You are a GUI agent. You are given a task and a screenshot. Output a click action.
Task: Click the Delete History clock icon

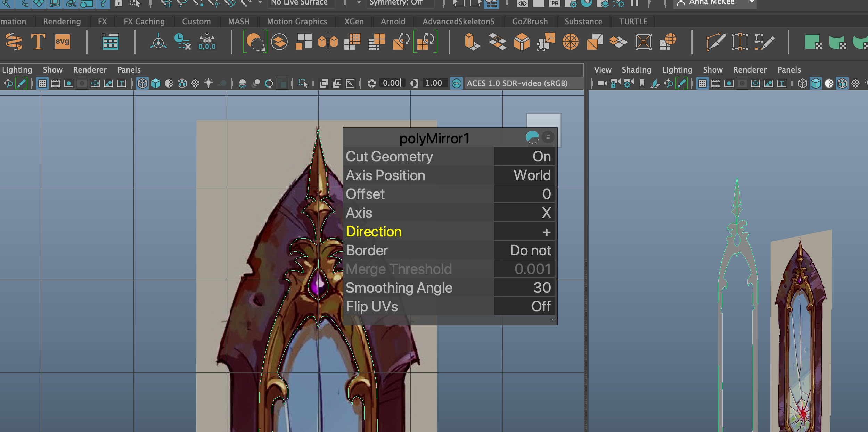coord(182,42)
